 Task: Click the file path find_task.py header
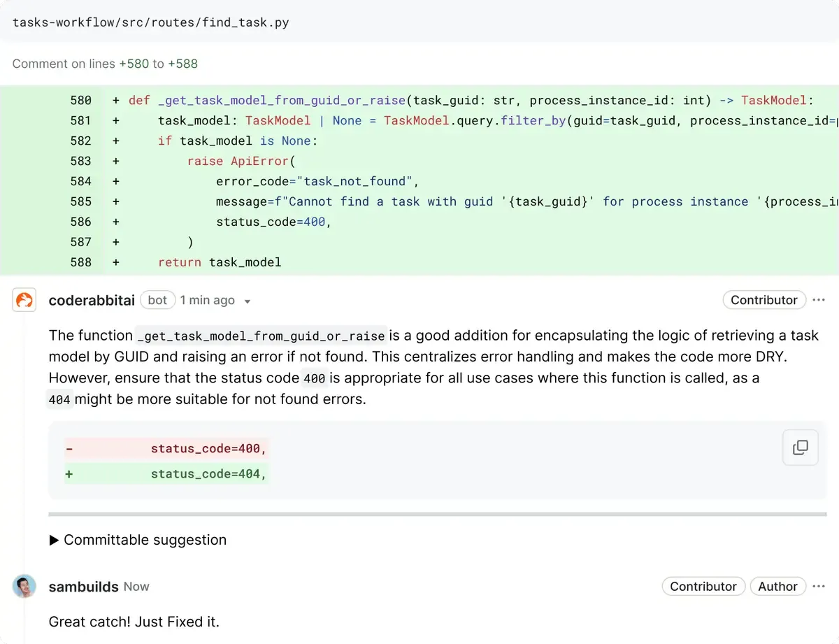(x=151, y=22)
